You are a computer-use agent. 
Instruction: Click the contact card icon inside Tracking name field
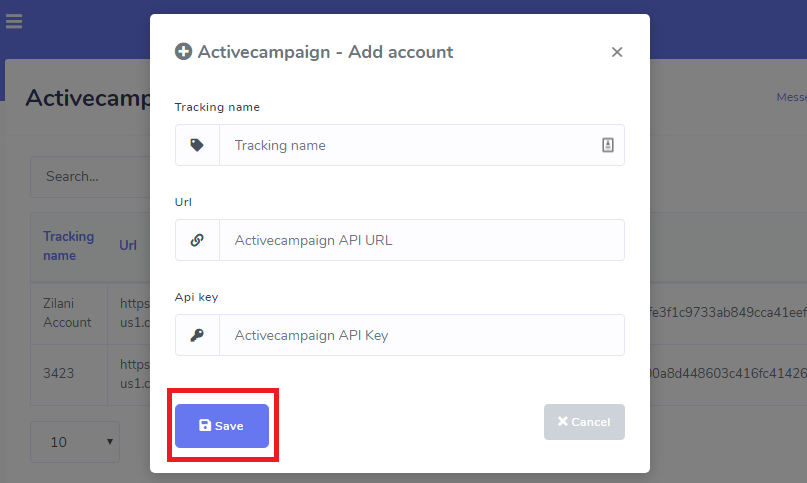607,145
